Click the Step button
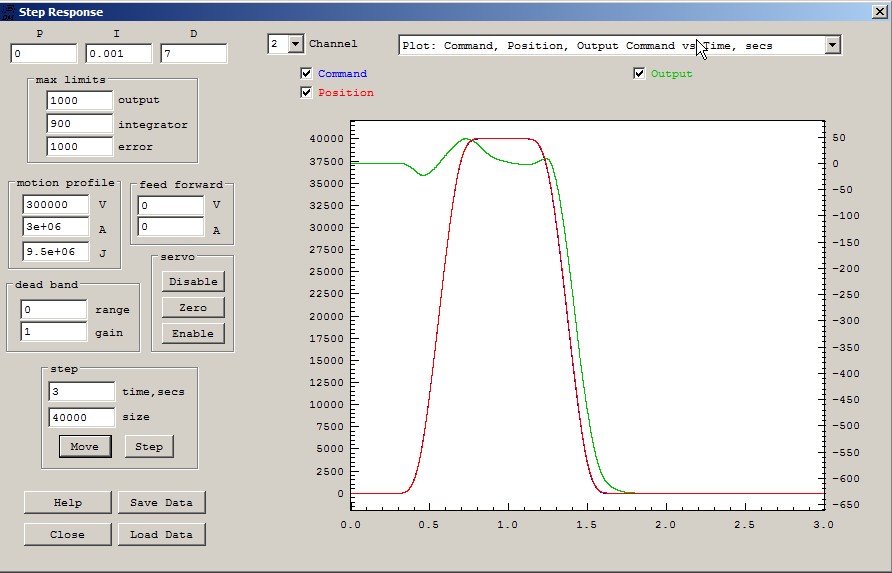This screenshot has width=892, height=573. coord(149,446)
